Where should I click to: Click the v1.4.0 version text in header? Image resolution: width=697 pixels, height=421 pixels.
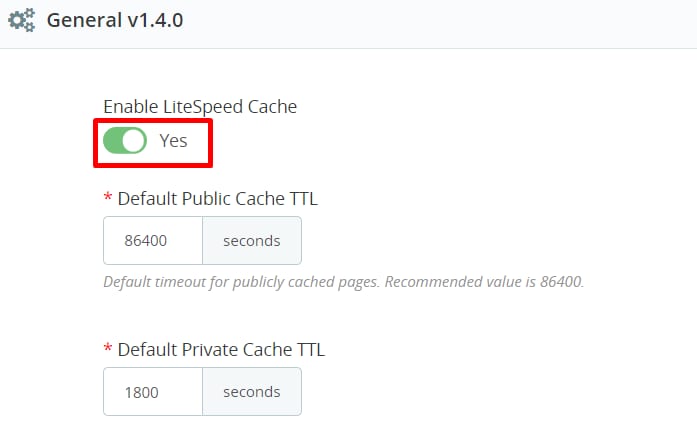pyautogui.click(x=155, y=19)
